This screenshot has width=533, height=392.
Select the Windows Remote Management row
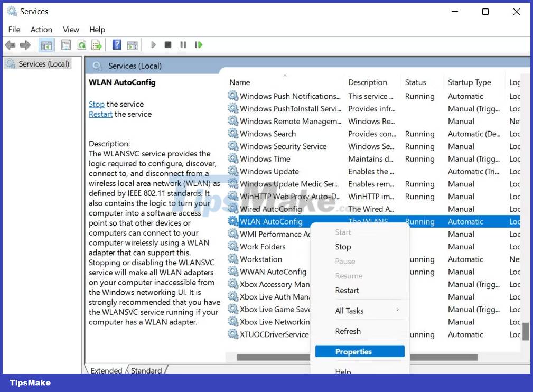coord(373,122)
